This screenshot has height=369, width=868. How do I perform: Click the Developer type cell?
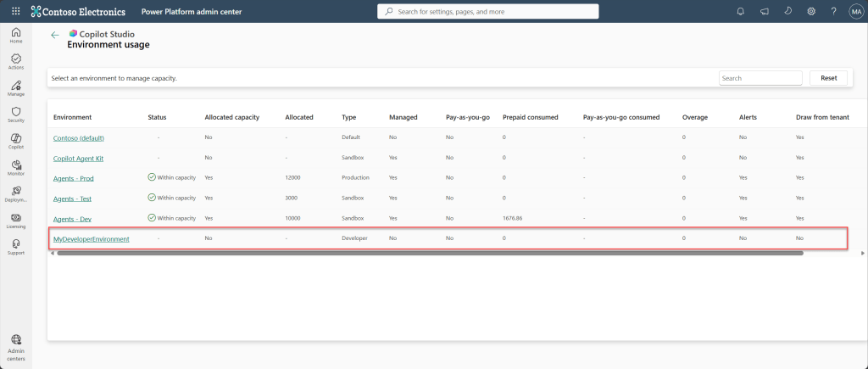coord(354,238)
